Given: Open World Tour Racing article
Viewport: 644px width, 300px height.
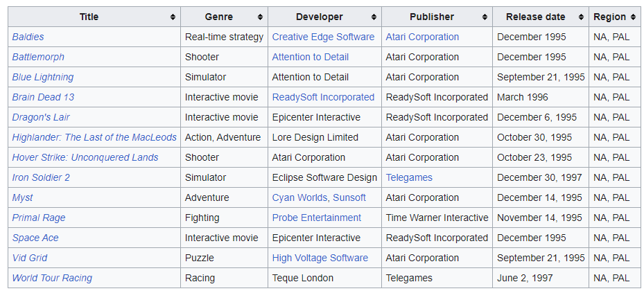Looking at the screenshot, I should 52,279.
